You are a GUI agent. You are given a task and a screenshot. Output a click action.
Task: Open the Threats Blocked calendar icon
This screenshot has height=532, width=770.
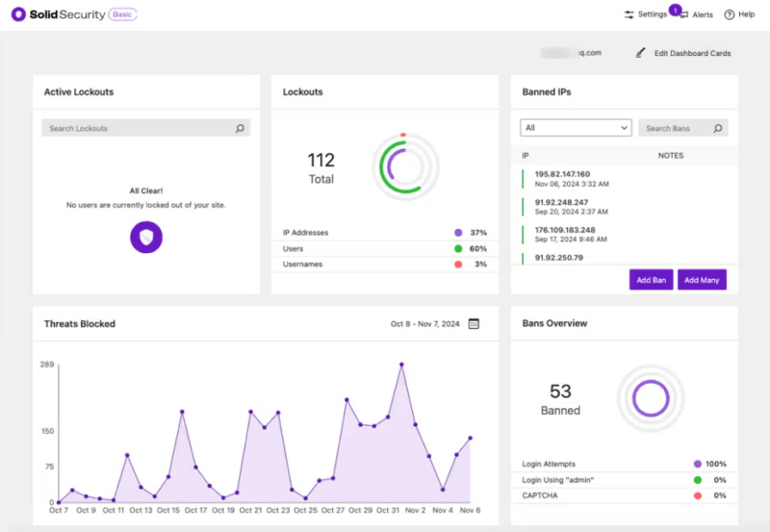point(474,324)
